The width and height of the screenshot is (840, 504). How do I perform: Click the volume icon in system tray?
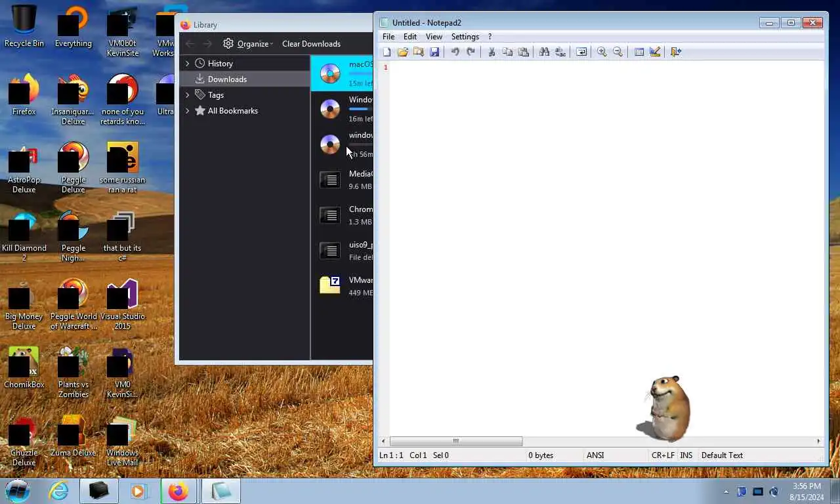click(774, 492)
